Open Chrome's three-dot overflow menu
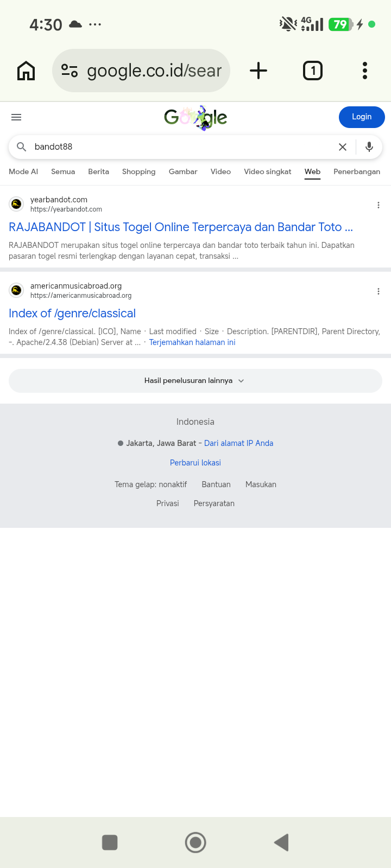This screenshot has width=391, height=868. 365,71
